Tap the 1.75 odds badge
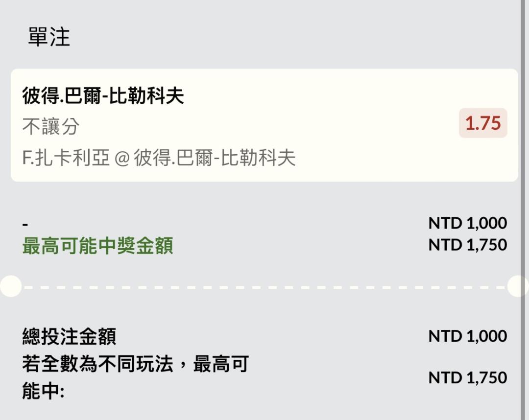 (x=482, y=123)
